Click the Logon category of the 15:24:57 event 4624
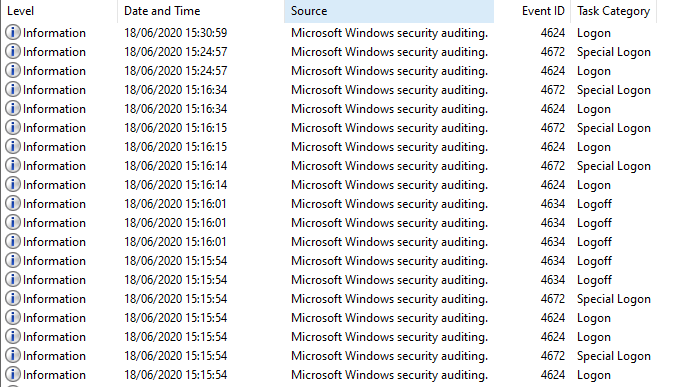The height and width of the screenshot is (387, 675). pyautogui.click(x=594, y=72)
